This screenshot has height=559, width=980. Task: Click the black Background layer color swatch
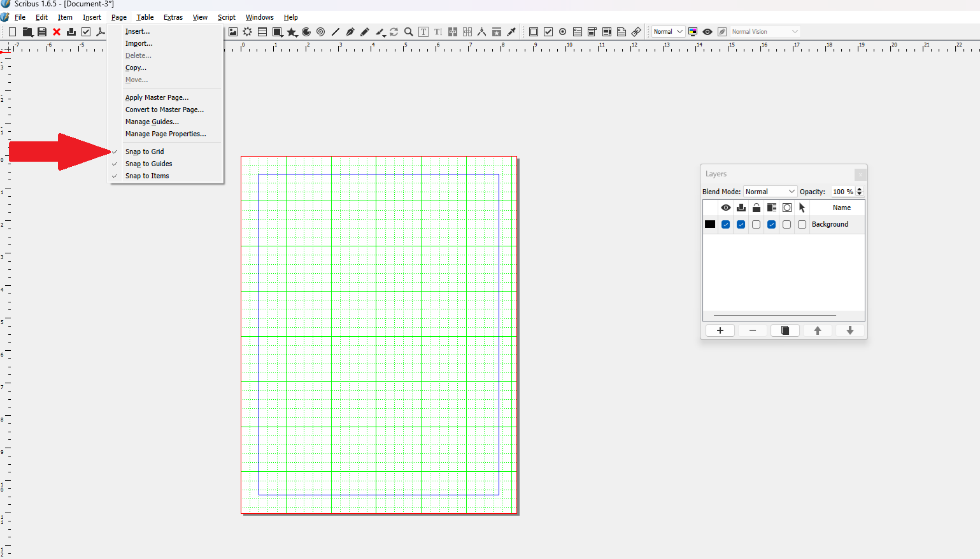[710, 225]
